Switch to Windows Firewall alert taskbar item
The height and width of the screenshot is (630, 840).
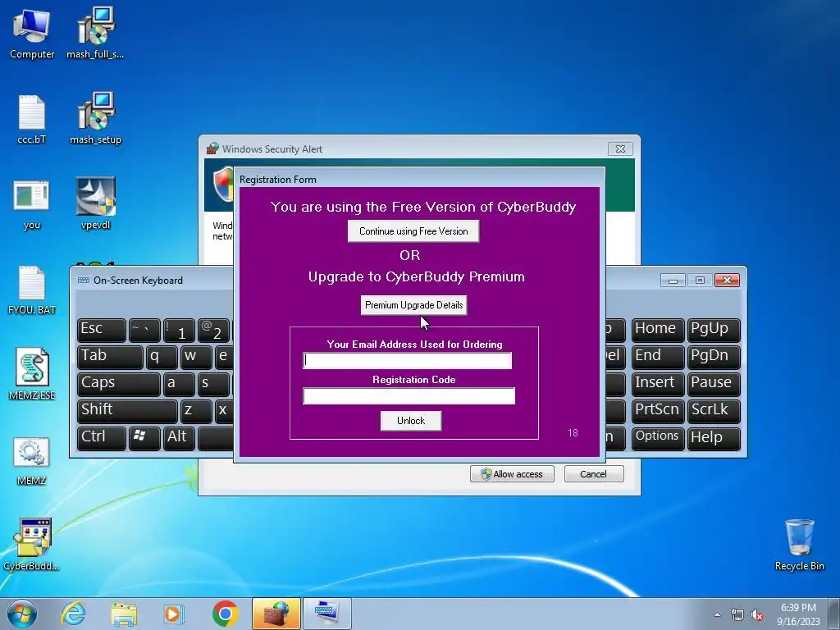click(x=276, y=614)
